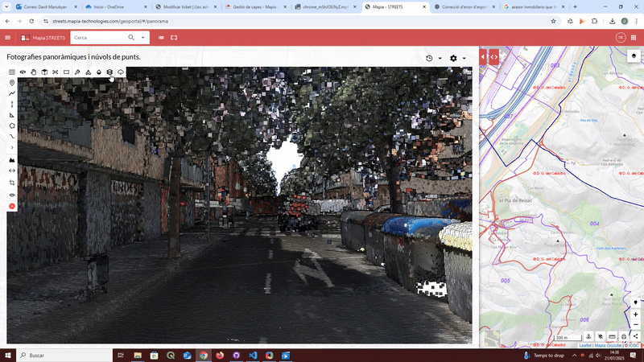
Task: Click the browser address bar URL
Action: pos(110,21)
